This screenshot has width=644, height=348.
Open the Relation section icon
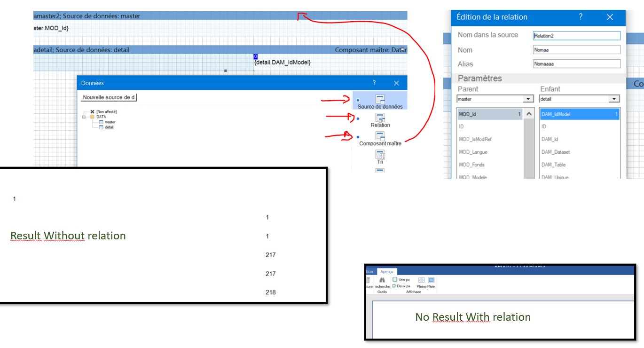[x=380, y=117]
